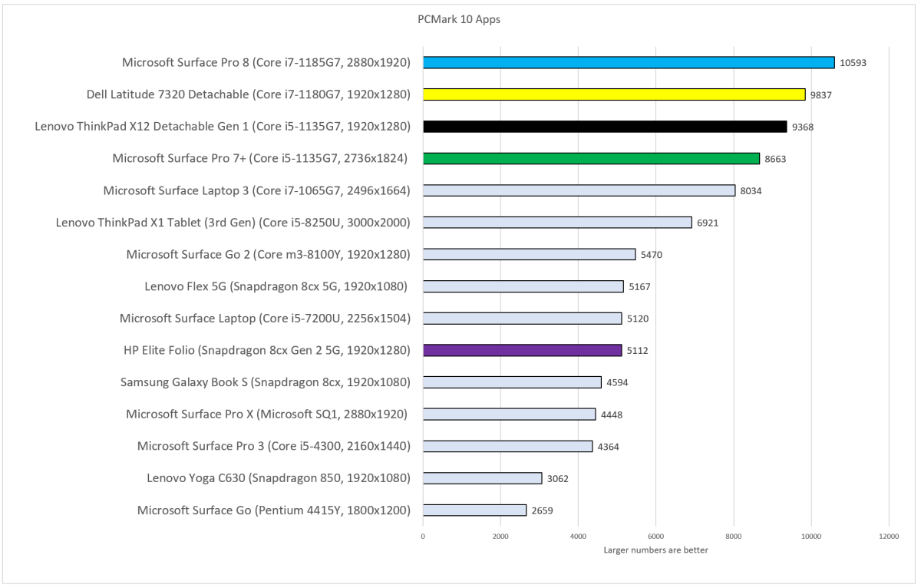Image resolution: width=921 pixels, height=588 pixels.
Task: Click the 2659 data label
Action: (x=542, y=510)
